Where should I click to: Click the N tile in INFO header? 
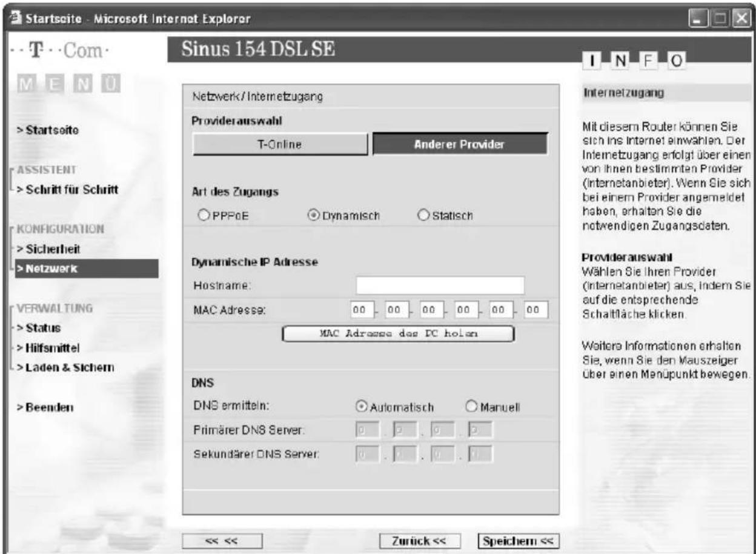click(x=618, y=59)
